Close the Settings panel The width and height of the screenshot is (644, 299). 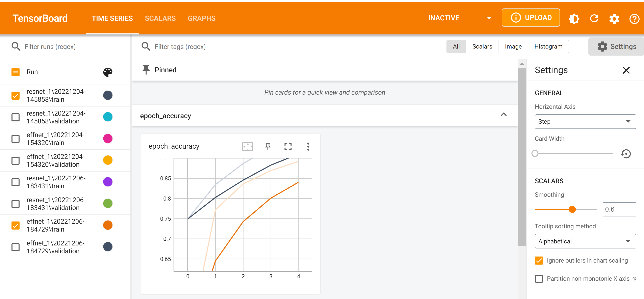[627, 70]
